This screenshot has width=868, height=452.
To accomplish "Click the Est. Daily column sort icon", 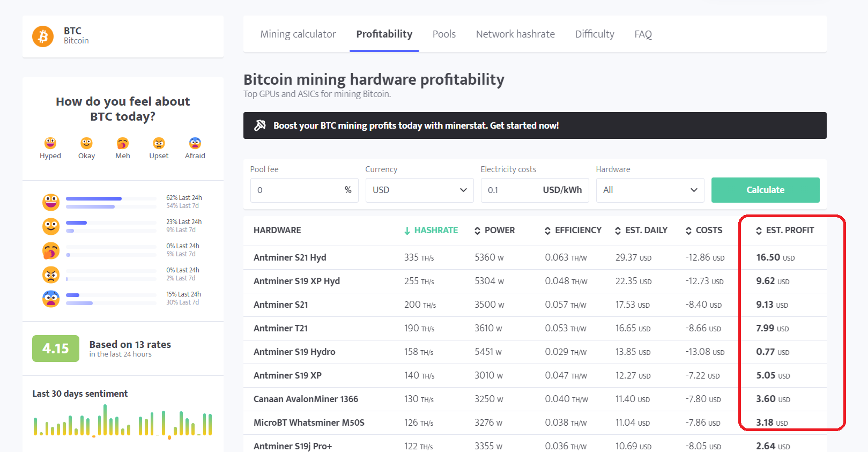I will 618,231.
